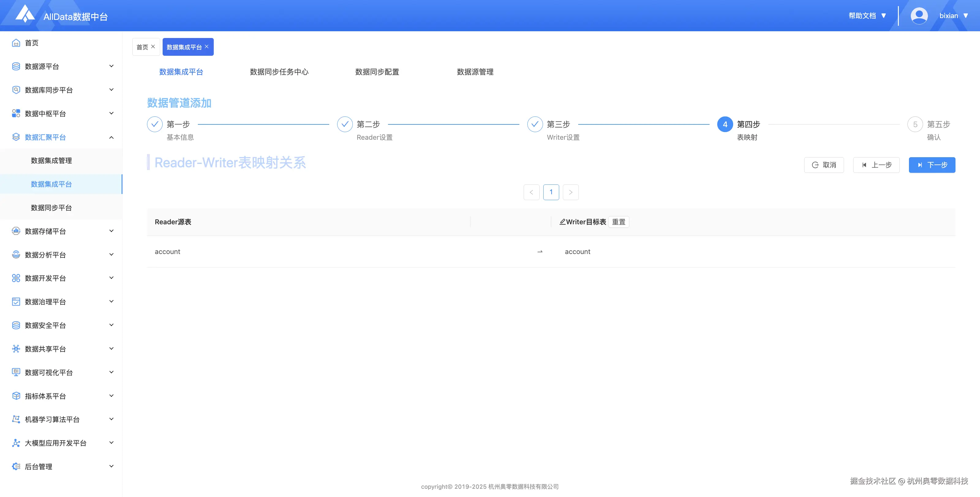Select the 首页 home icon in sidebar
This screenshot has width=980, height=497.
(16, 43)
